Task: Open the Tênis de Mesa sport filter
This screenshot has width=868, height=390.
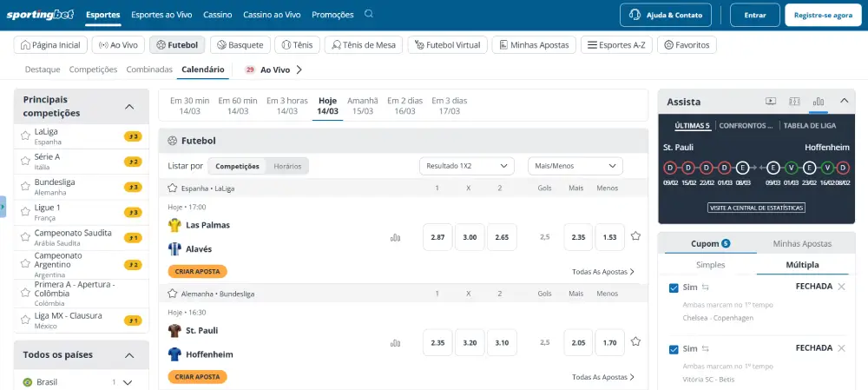Action: pyautogui.click(x=364, y=45)
